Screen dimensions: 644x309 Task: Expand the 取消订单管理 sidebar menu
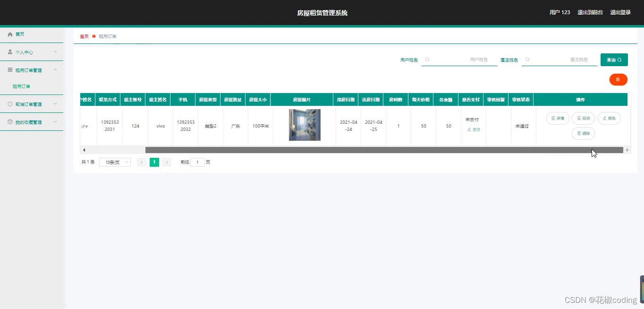[x=32, y=104]
